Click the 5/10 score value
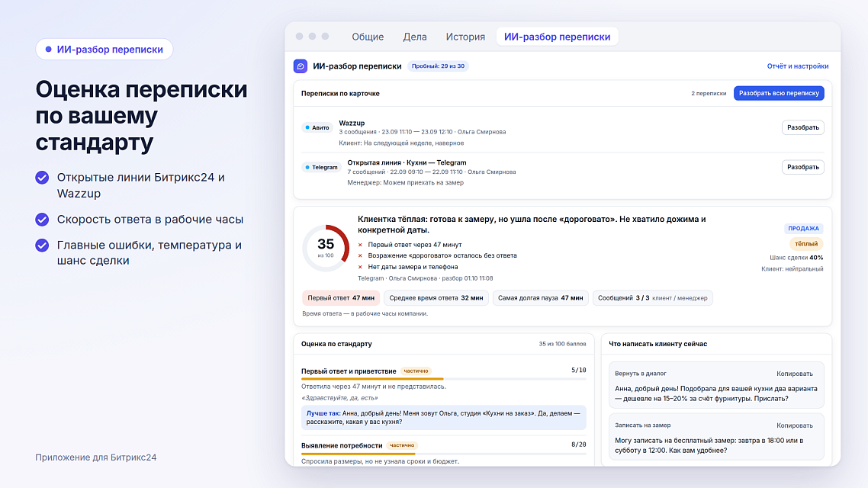This screenshot has height=488, width=868. pyautogui.click(x=578, y=370)
